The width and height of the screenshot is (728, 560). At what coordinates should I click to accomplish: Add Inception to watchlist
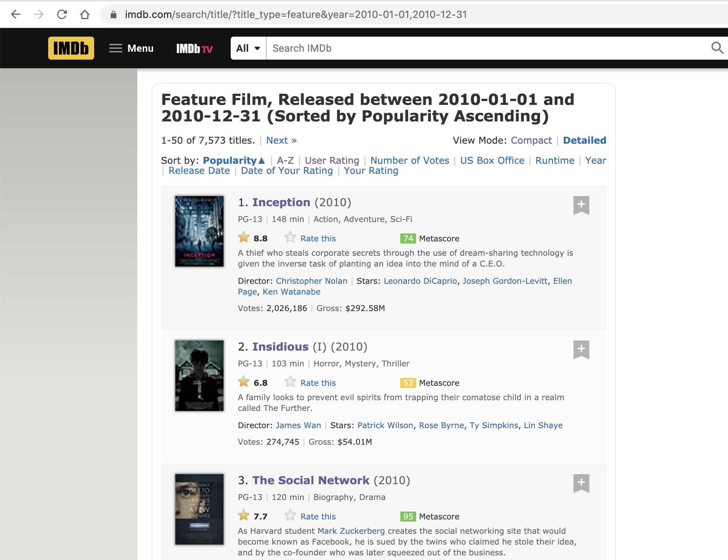[x=581, y=205]
